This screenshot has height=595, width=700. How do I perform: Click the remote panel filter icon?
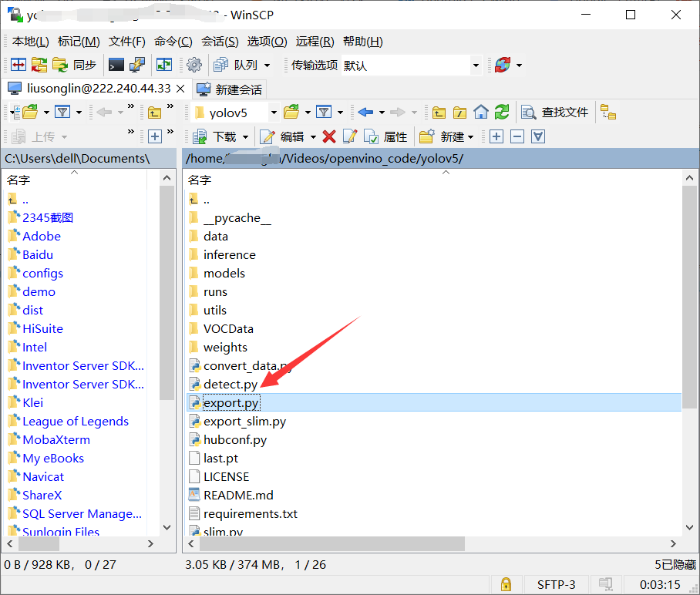click(x=324, y=112)
